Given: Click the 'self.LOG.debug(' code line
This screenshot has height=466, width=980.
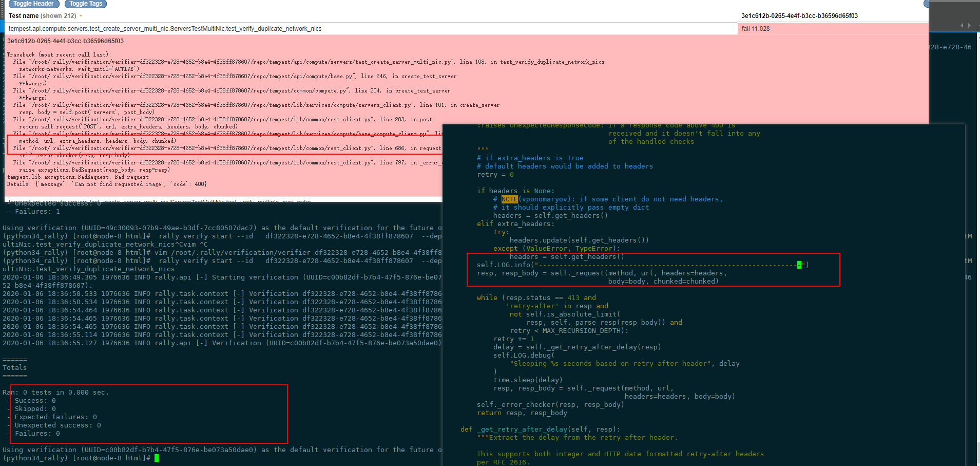Looking at the screenshot, I should [x=524, y=355].
